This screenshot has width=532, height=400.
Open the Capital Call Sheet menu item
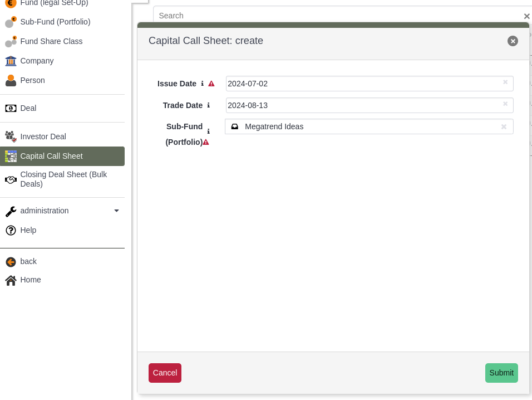51,156
